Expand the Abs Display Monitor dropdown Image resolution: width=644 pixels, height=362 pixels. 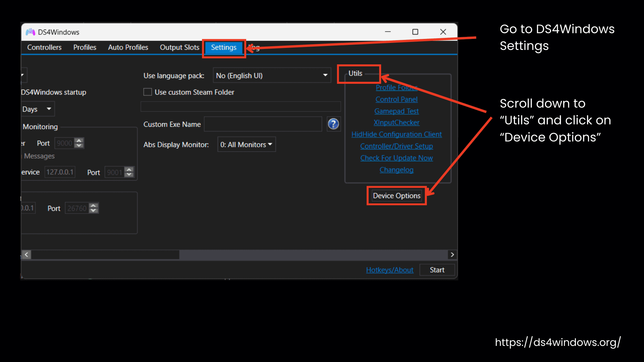point(247,144)
